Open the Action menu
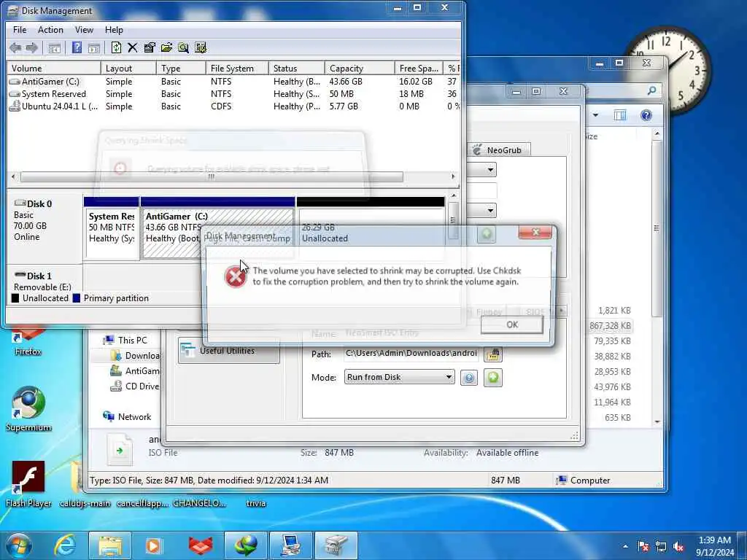The image size is (747, 560). tap(50, 29)
